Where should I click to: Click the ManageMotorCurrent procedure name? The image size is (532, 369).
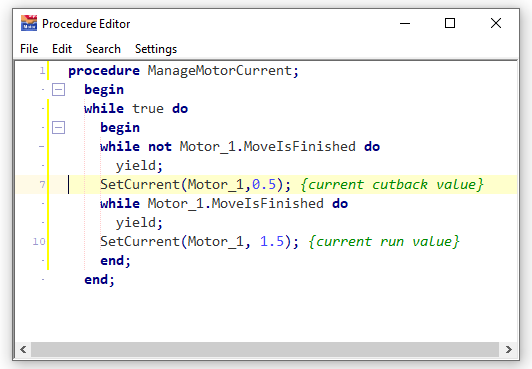(219, 71)
